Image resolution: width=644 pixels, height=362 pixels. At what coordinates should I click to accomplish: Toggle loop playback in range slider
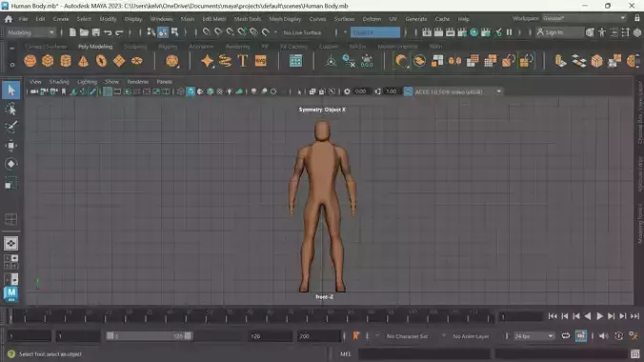point(566,335)
